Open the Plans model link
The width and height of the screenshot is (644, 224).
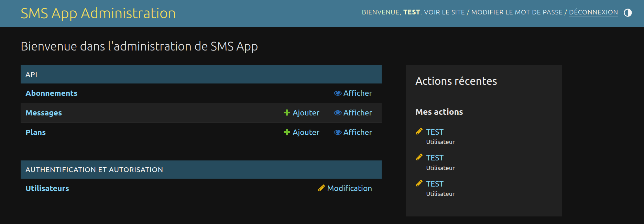coord(35,132)
